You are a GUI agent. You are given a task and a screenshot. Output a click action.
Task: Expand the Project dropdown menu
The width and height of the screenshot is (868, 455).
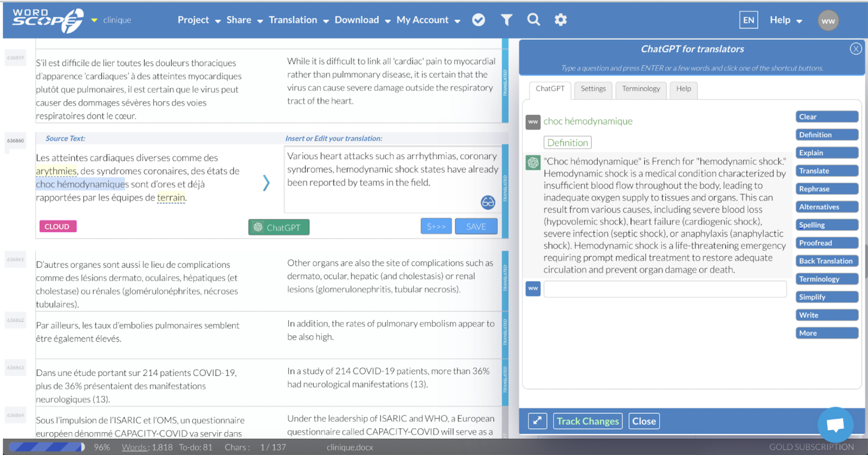[x=199, y=20]
